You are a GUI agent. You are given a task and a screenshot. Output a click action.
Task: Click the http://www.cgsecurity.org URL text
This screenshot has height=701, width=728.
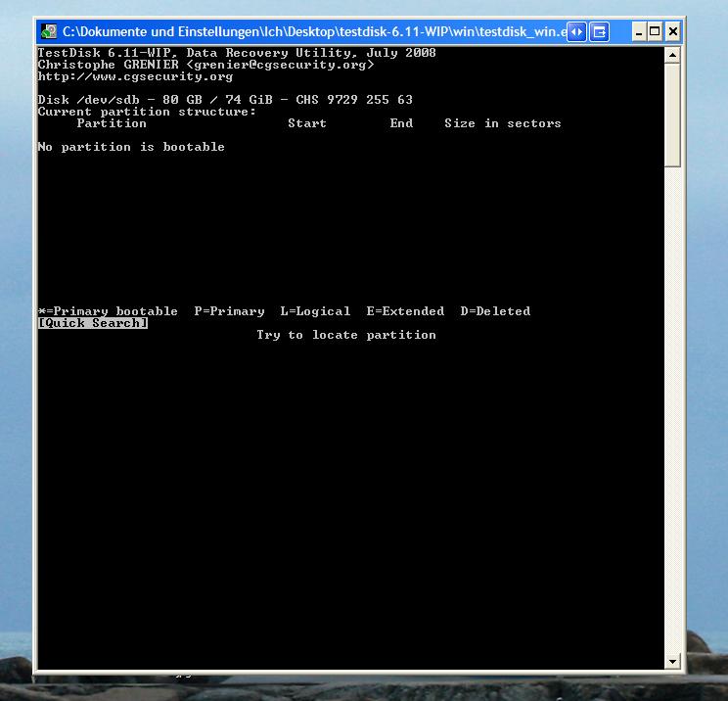coord(135,76)
